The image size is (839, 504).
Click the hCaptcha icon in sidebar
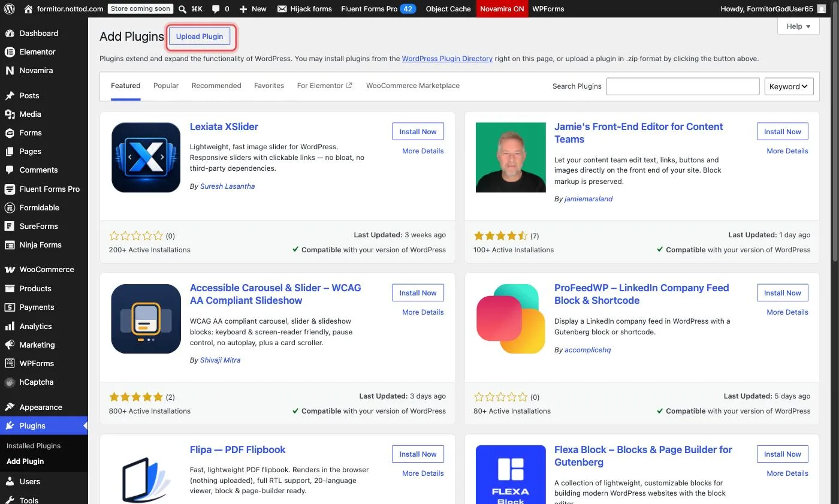tap(10, 382)
